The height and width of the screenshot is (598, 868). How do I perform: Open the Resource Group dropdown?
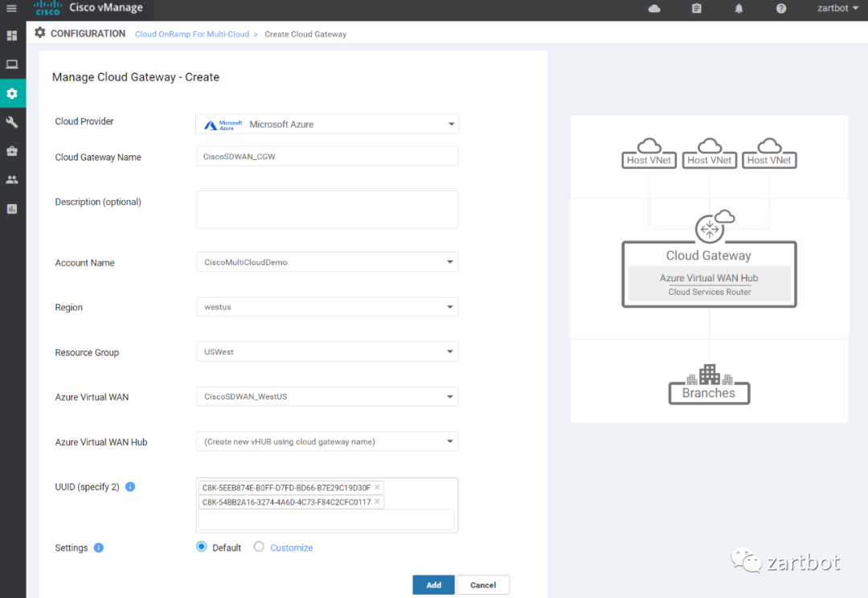[327, 351]
